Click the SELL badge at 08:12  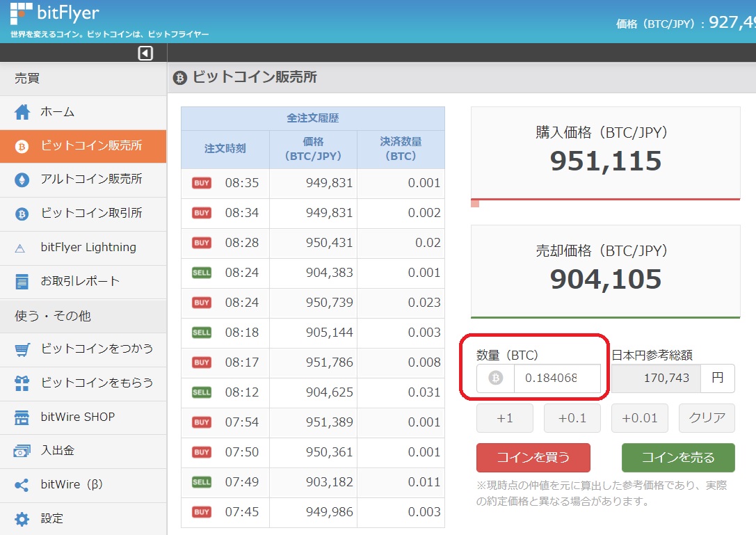point(202,392)
